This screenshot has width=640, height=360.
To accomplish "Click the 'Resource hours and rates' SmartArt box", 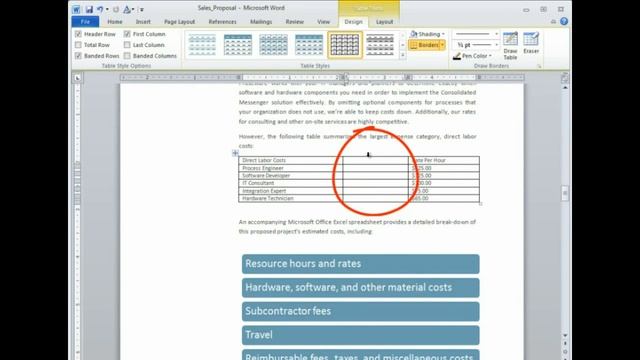I will pos(360,264).
